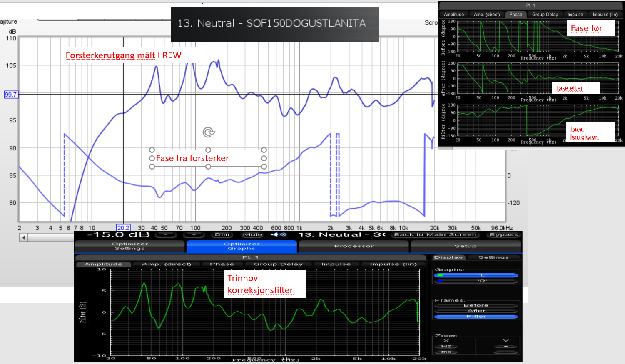Click Back to Main Screen
Viewport: 625px width, 364px height.
pyautogui.click(x=435, y=234)
